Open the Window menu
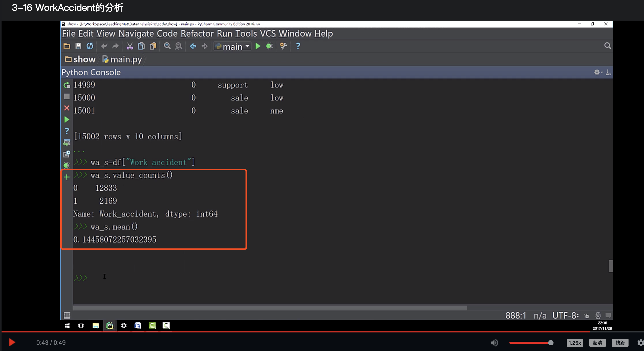This screenshot has height=351, width=644. pyautogui.click(x=295, y=34)
